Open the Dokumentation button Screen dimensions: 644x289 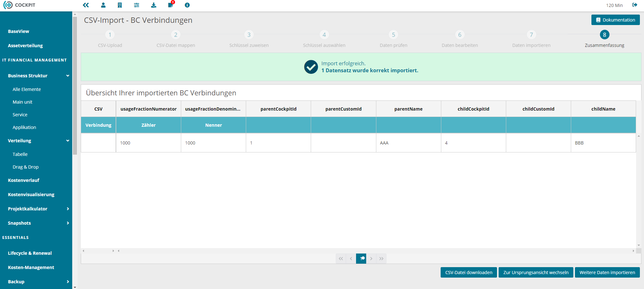point(615,20)
